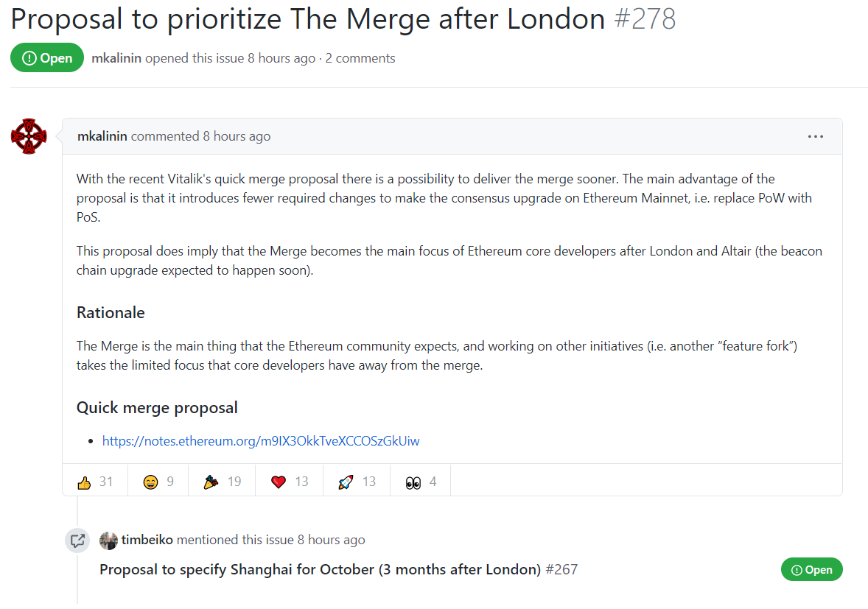Open the Shanghai for October proposal issue
The height and width of the screenshot is (609, 868).
pyautogui.click(x=320, y=569)
